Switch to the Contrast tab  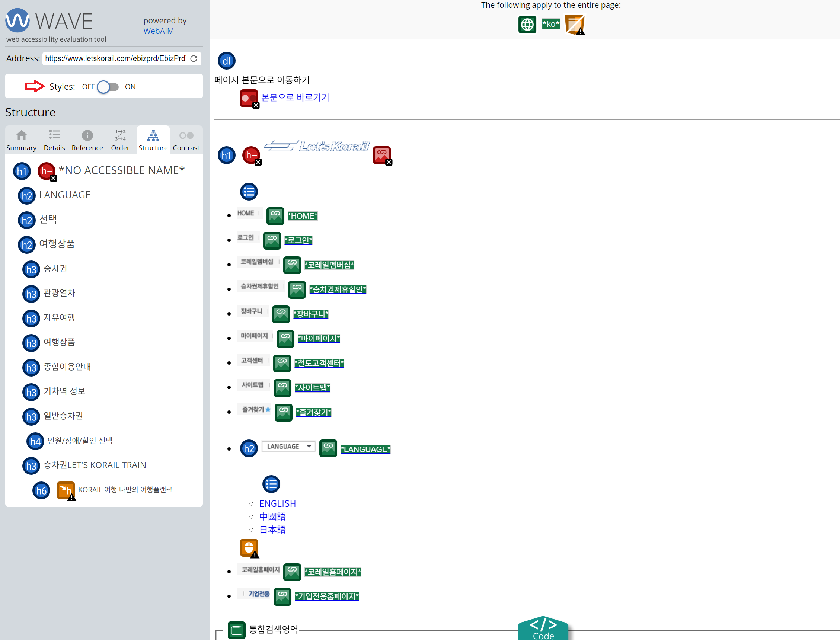186,140
